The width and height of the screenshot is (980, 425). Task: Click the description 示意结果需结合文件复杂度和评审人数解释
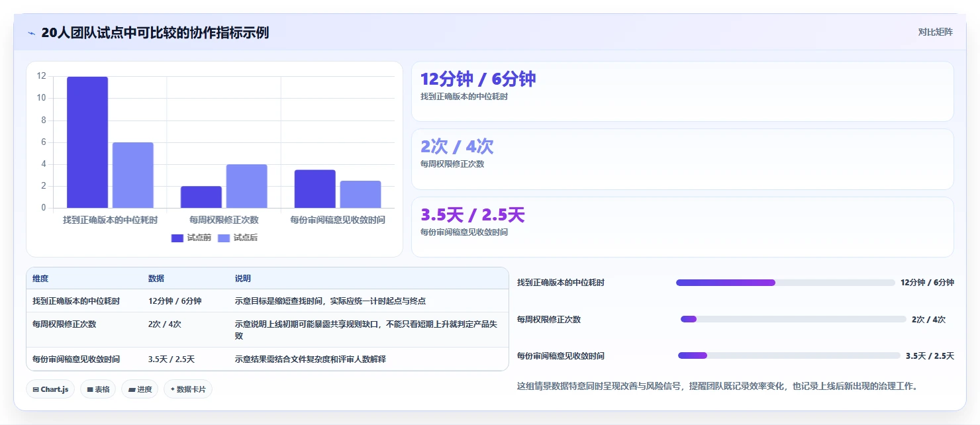click(311, 359)
